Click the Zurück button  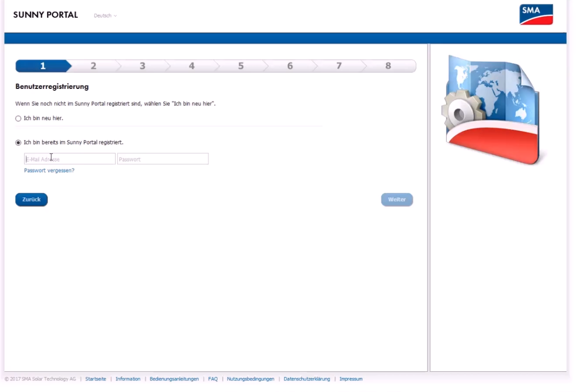click(31, 200)
